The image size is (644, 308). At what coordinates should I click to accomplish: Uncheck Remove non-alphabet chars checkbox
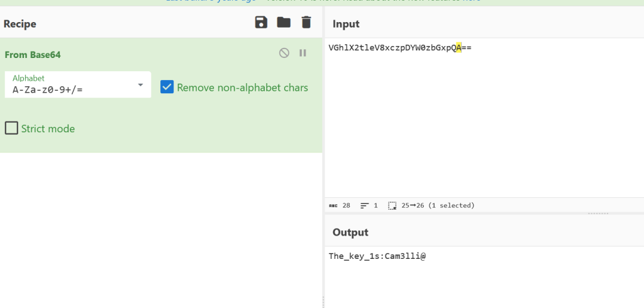[x=167, y=87]
